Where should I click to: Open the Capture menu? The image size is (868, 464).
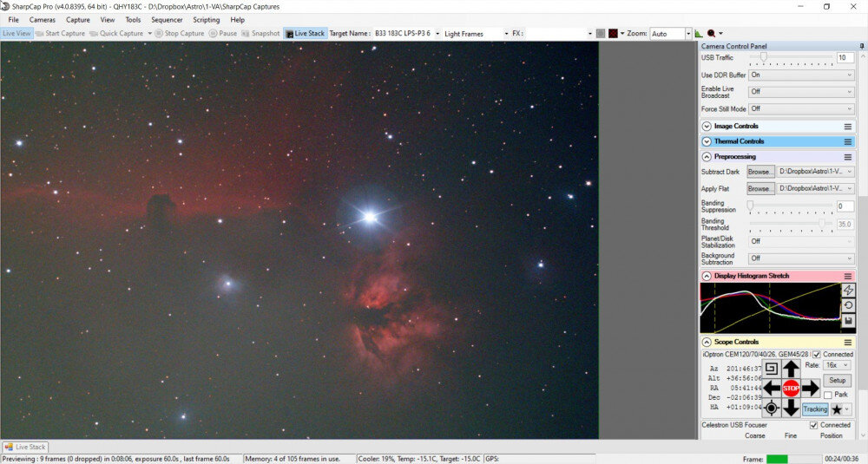coord(78,19)
